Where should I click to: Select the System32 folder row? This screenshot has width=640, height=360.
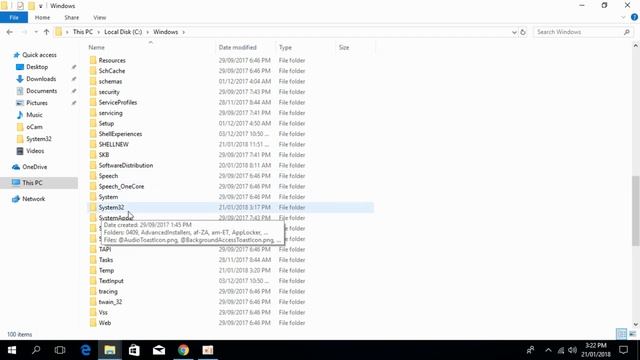[x=231, y=207]
